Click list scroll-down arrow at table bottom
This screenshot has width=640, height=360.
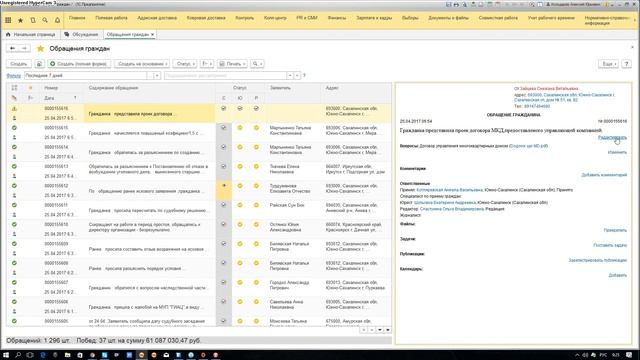(380, 330)
